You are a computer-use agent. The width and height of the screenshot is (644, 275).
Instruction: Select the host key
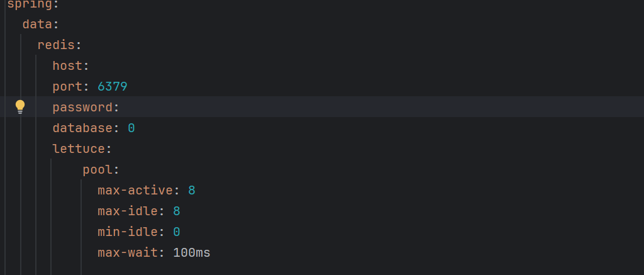coord(67,66)
